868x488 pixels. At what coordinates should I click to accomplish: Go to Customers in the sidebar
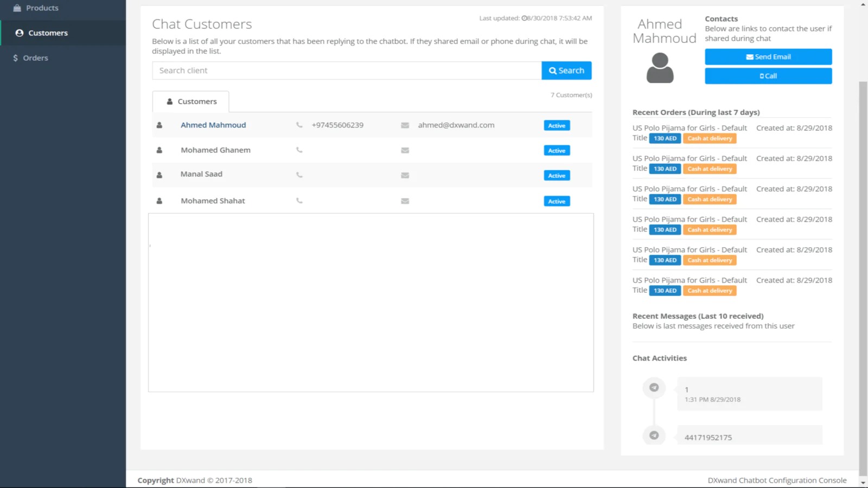coord(48,33)
